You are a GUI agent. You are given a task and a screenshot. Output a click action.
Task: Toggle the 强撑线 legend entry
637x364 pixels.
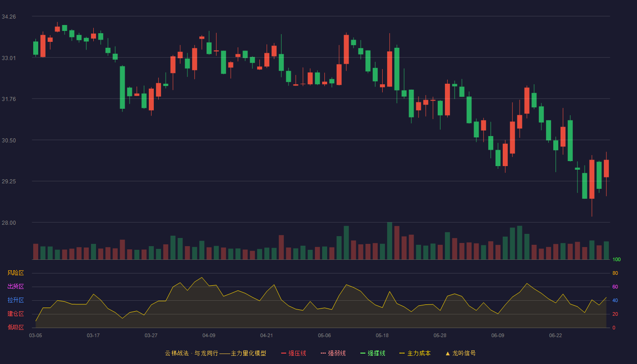(373, 353)
